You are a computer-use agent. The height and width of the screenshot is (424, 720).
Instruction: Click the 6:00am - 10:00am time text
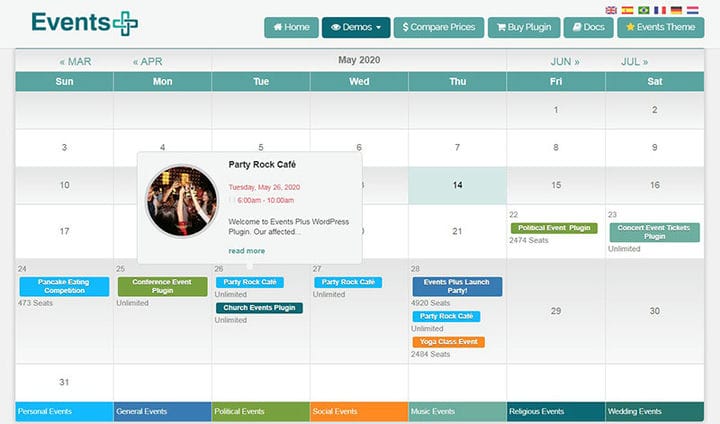pyautogui.click(x=265, y=200)
